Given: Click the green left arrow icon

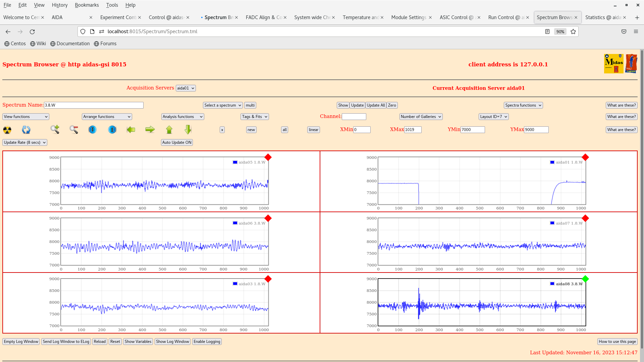Looking at the screenshot, I should [x=131, y=130].
